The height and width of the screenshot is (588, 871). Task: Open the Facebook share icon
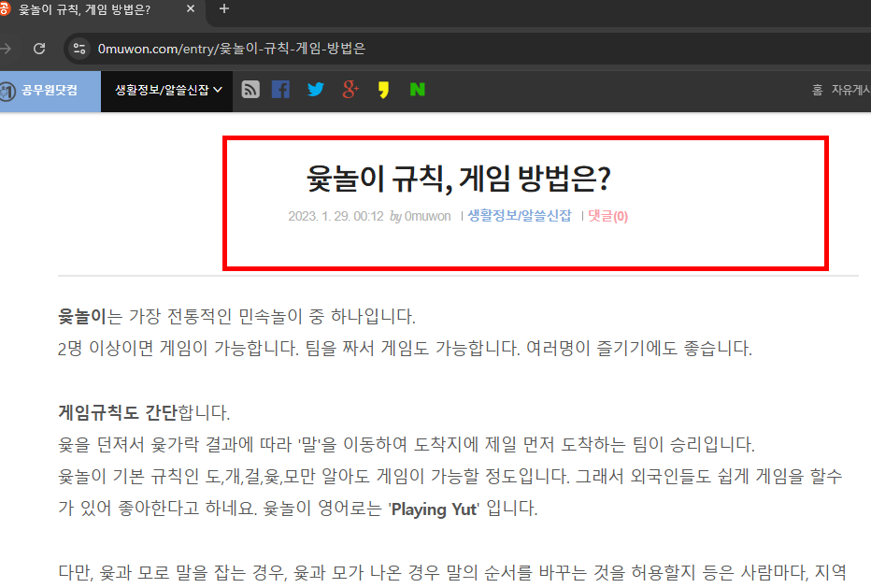[x=281, y=89]
